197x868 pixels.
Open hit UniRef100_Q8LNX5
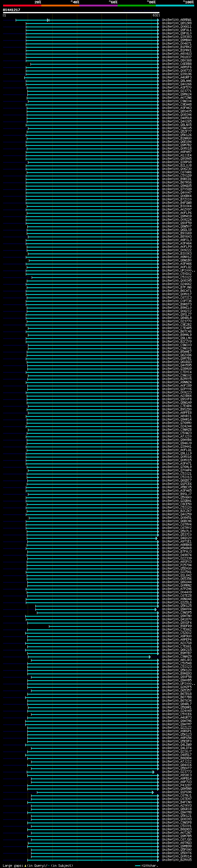tap(176, 125)
